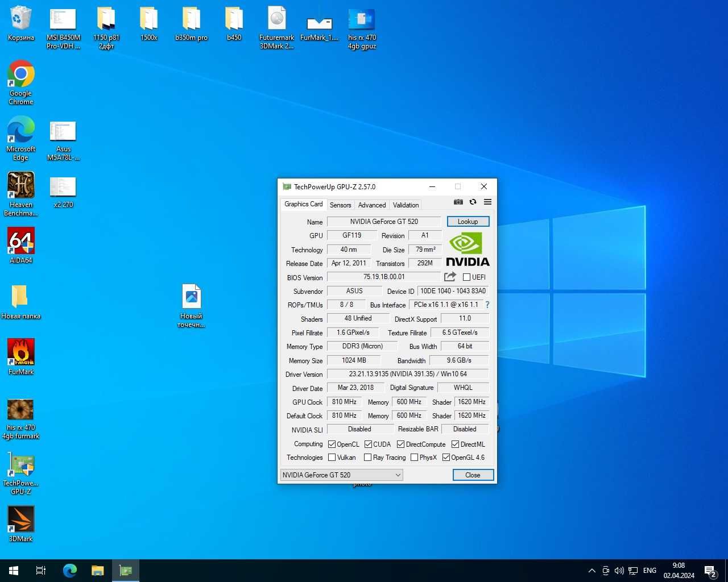Image resolution: width=728 pixels, height=582 pixels.
Task: Open the notification center icon
Action: 710,571
